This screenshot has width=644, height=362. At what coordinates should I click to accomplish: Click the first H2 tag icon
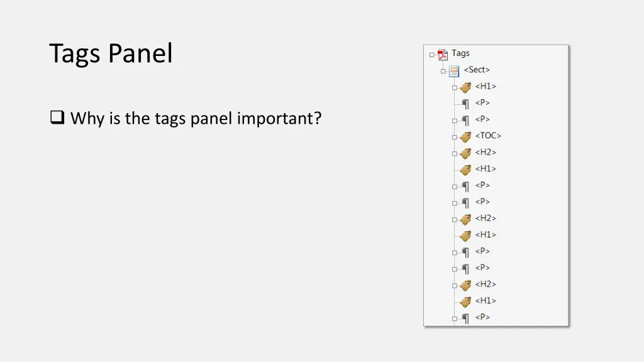point(465,153)
